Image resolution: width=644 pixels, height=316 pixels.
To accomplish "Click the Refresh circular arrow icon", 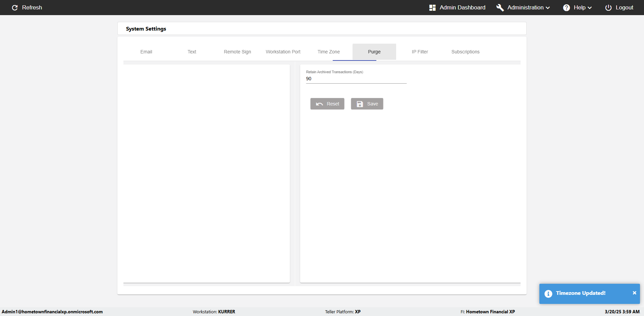I will (x=15, y=8).
